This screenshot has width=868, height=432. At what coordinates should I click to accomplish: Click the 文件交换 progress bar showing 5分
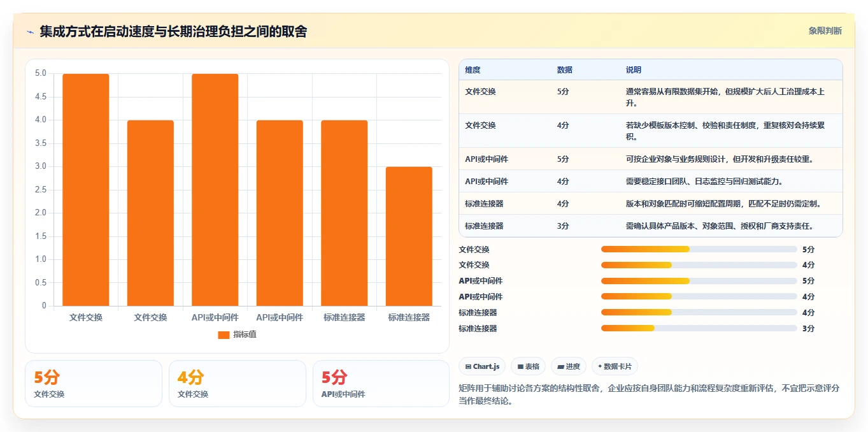(x=699, y=249)
